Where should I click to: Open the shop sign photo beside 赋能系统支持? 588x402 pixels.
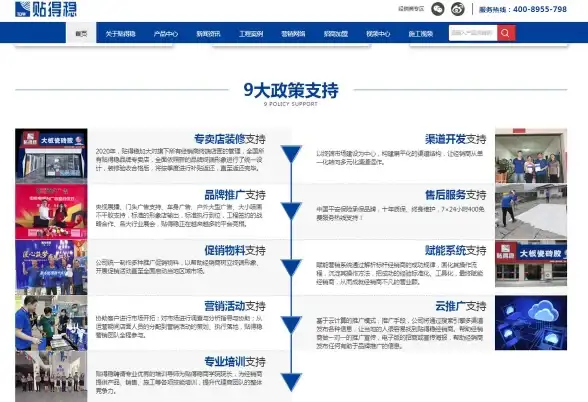(531, 264)
